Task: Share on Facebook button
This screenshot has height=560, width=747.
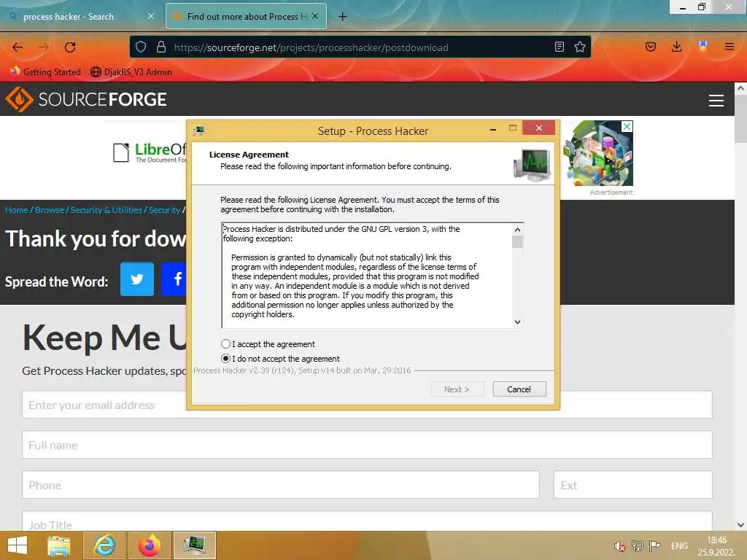Action: coord(174,279)
